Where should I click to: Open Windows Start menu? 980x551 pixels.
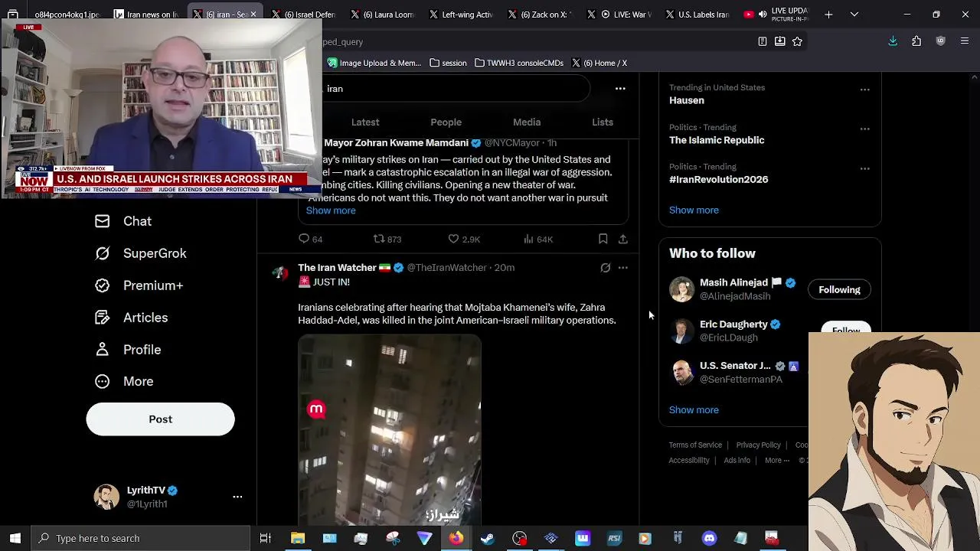coord(15,538)
